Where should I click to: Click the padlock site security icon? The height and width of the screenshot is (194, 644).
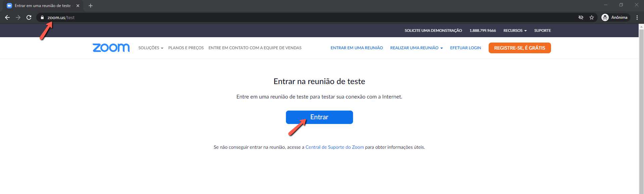click(x=42, y=17)
